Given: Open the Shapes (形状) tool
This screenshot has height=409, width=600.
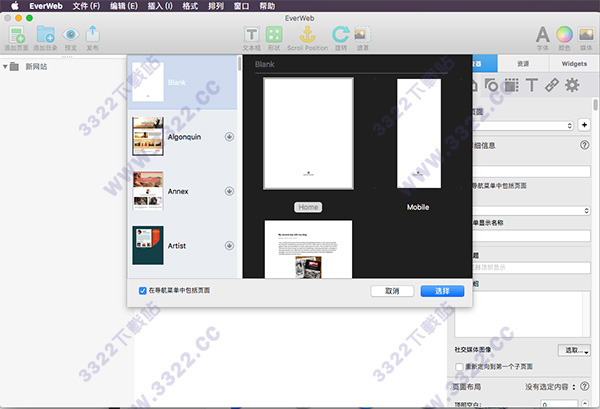Looking at the screenshot, I should [274, 34].
